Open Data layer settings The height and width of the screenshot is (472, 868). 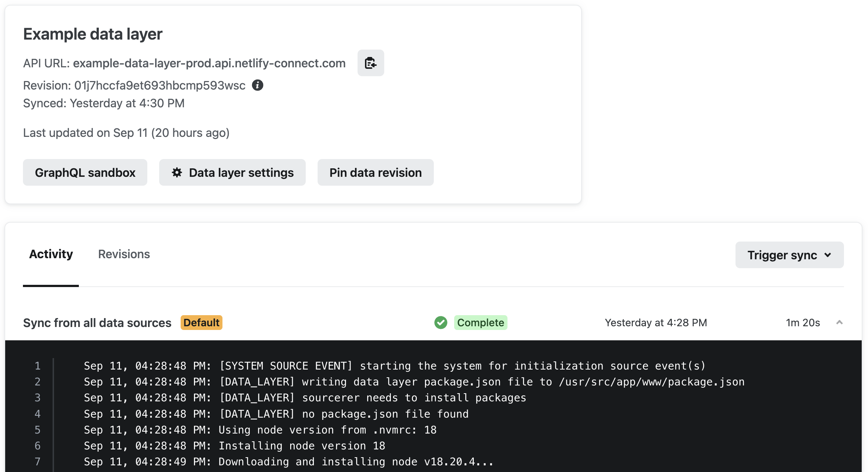point(232,172)
